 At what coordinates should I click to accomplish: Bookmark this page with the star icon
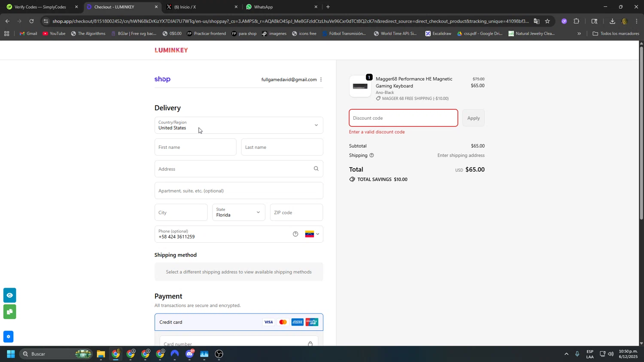(x=547, y=21)
